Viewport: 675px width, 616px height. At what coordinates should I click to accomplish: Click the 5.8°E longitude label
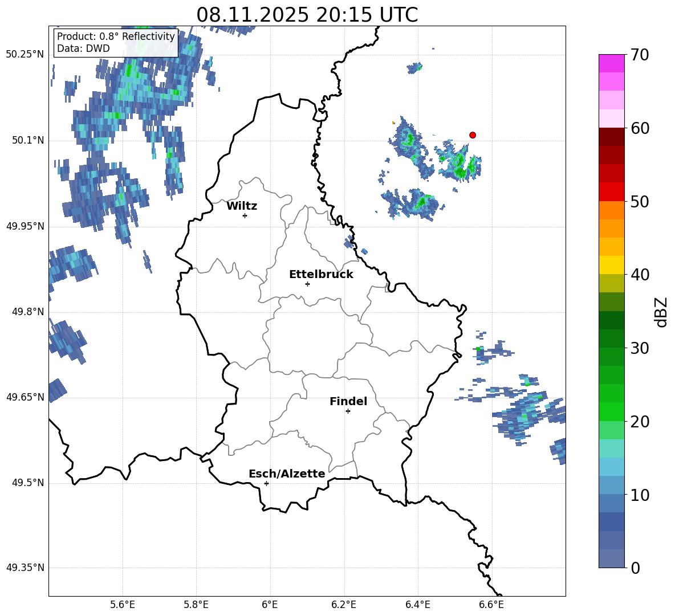[196, 605]
